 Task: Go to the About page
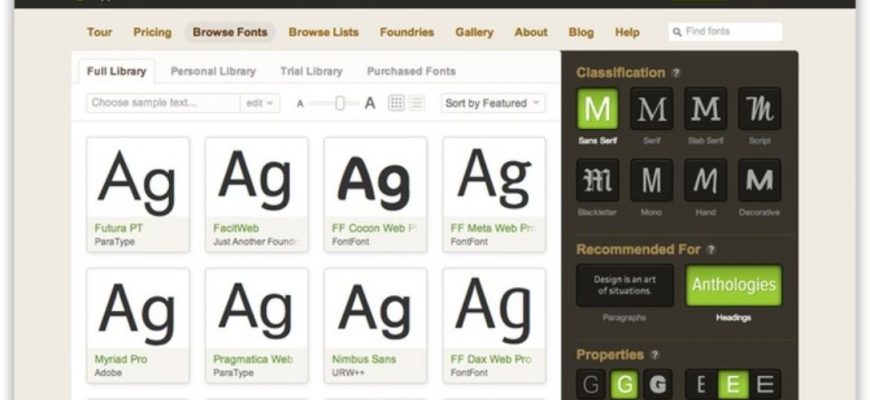(x=531, y=32)
